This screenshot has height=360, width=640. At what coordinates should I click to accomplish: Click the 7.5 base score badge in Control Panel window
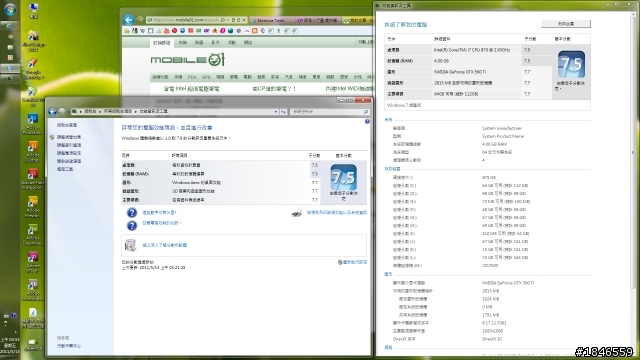click(x=343, y=177)
